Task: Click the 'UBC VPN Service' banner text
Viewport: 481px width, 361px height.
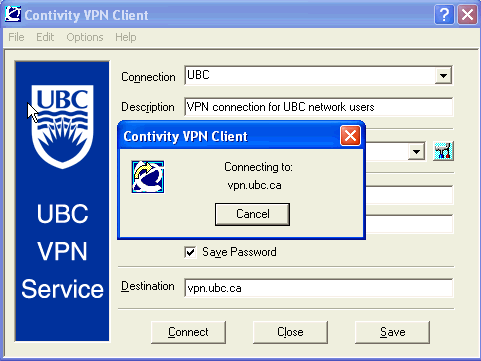Action: tap(62, 251)
